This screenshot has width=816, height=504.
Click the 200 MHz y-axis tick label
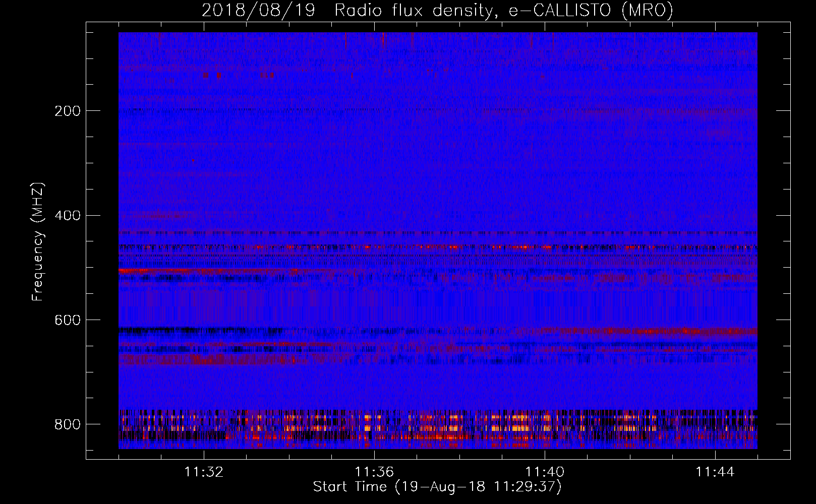click(x=68, y=111)
